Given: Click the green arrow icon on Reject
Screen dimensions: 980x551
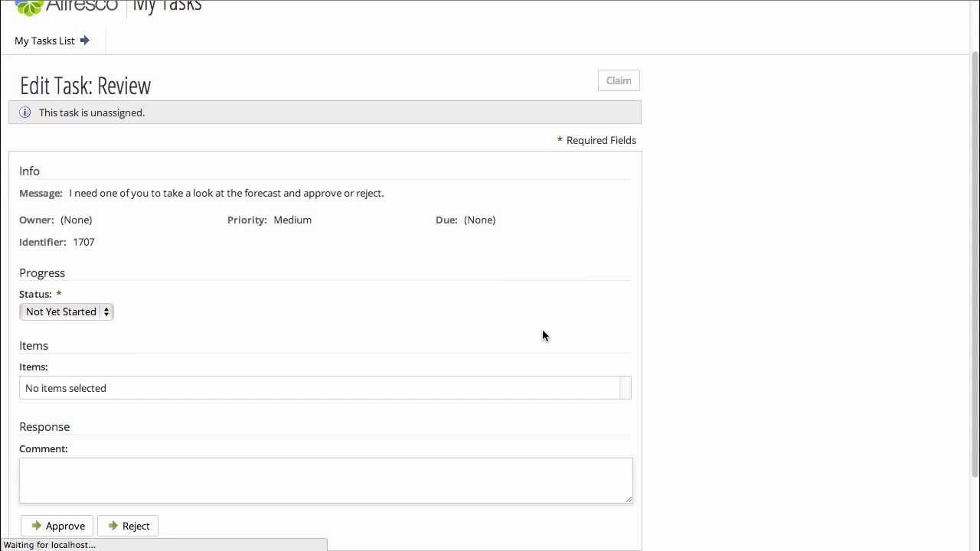Looking at the screenshot, I should coord(113,526).
